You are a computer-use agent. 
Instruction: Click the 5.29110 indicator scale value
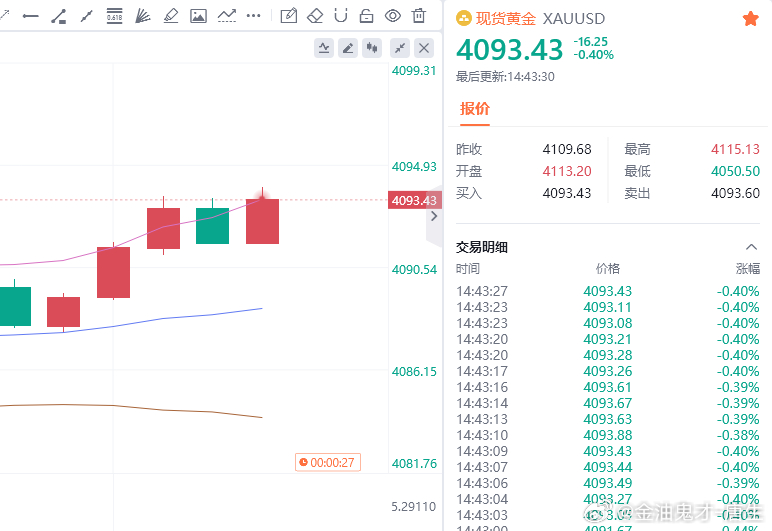click(414, 507)
